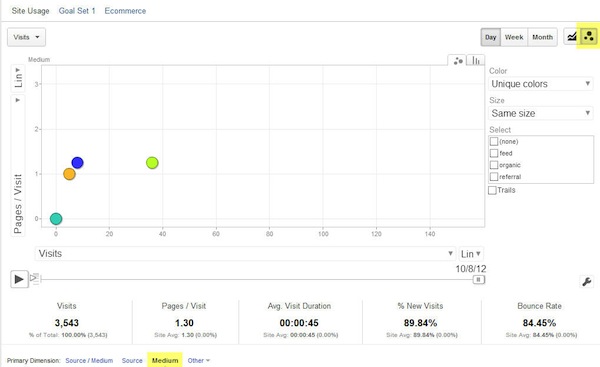
Task: Click the green bubble data point
Action: tap(152, 163)
